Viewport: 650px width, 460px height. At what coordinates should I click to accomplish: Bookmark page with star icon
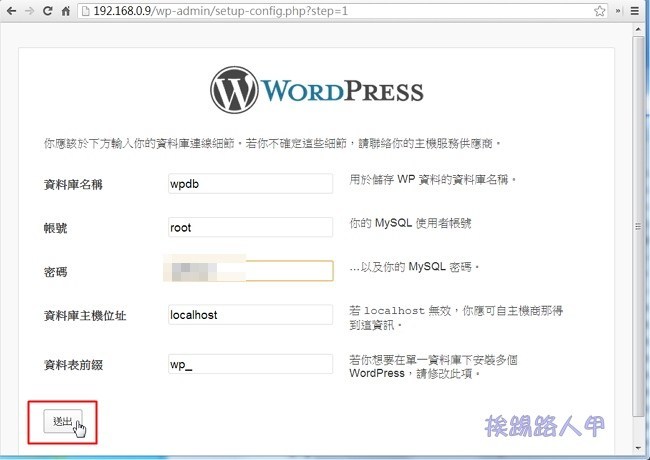tap(599, 11)
